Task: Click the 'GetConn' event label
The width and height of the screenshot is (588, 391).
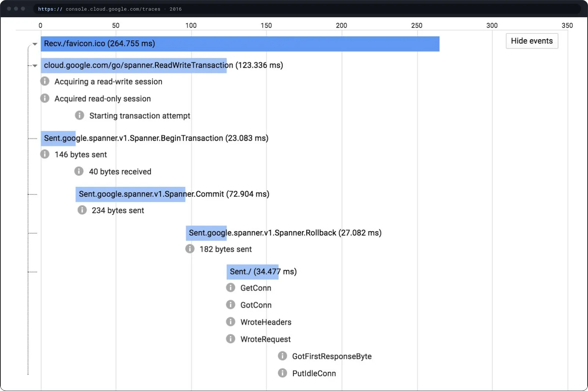Action: coord(256,288)
